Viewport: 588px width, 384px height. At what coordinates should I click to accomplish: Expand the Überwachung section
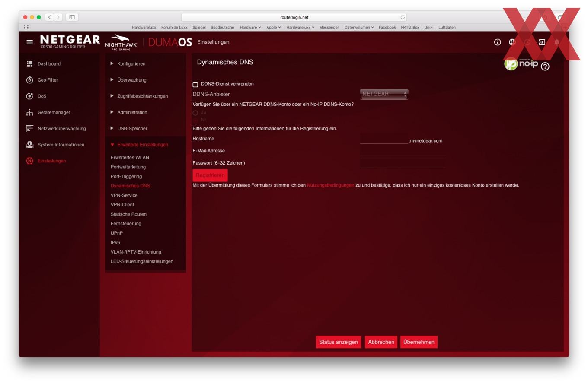[x=128, y=80]
